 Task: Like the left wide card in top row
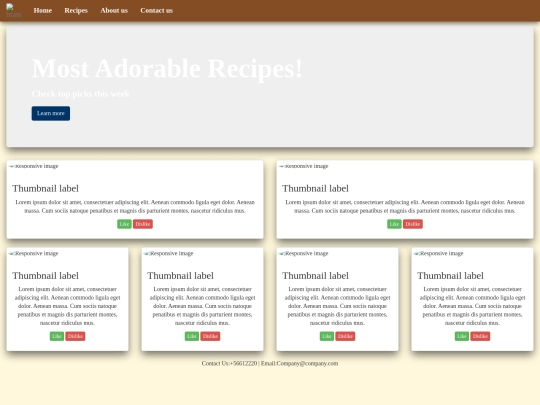pos(124,224)
